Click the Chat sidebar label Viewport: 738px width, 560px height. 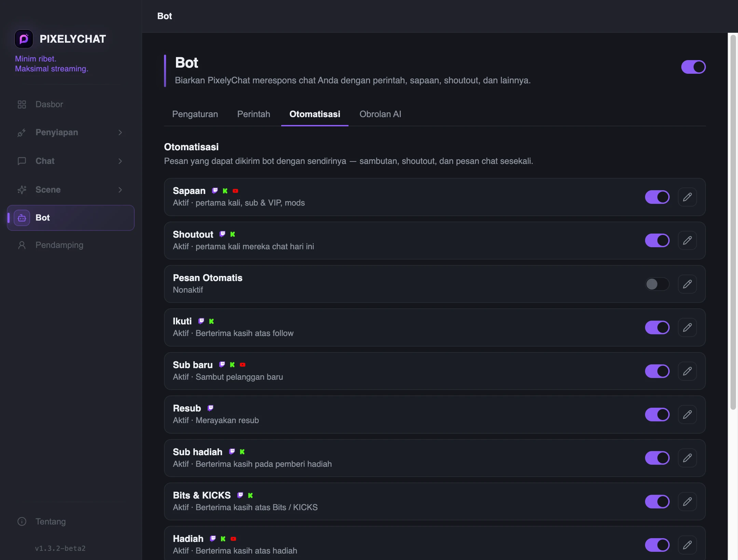(45, 161)
